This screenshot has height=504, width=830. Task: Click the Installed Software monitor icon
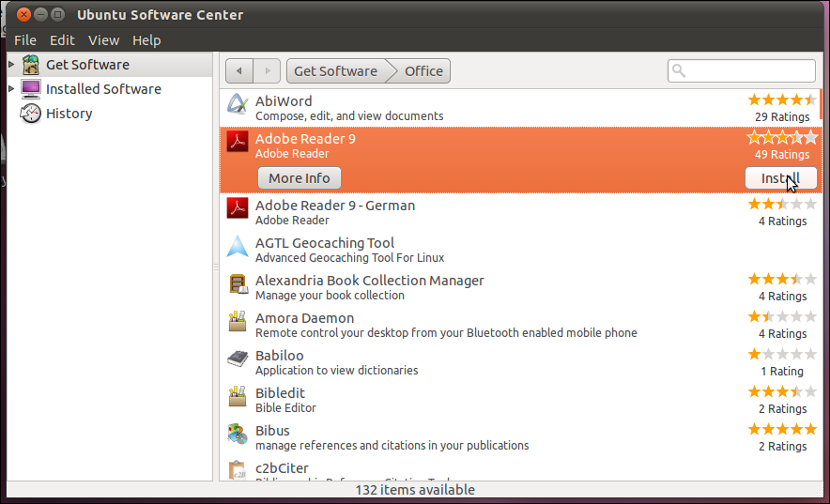[31, 89]
